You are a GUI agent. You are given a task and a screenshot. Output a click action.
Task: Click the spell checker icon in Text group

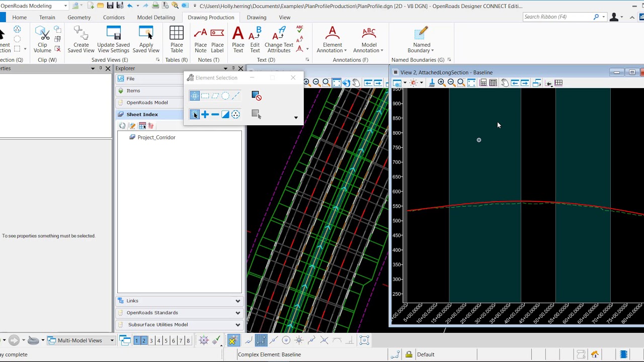click(300, 29)
